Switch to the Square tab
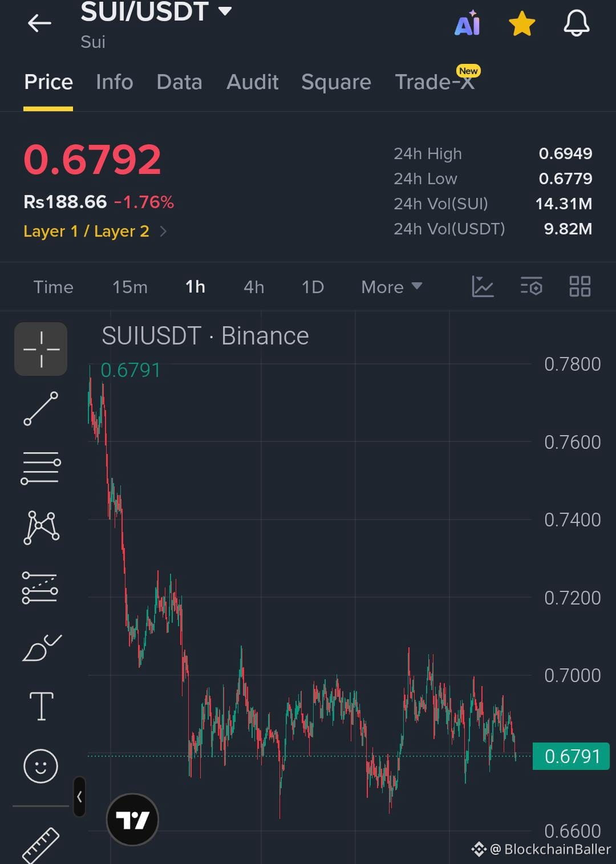Image resolution: width=616 pixels, height=864 pixels. [336, 82]
